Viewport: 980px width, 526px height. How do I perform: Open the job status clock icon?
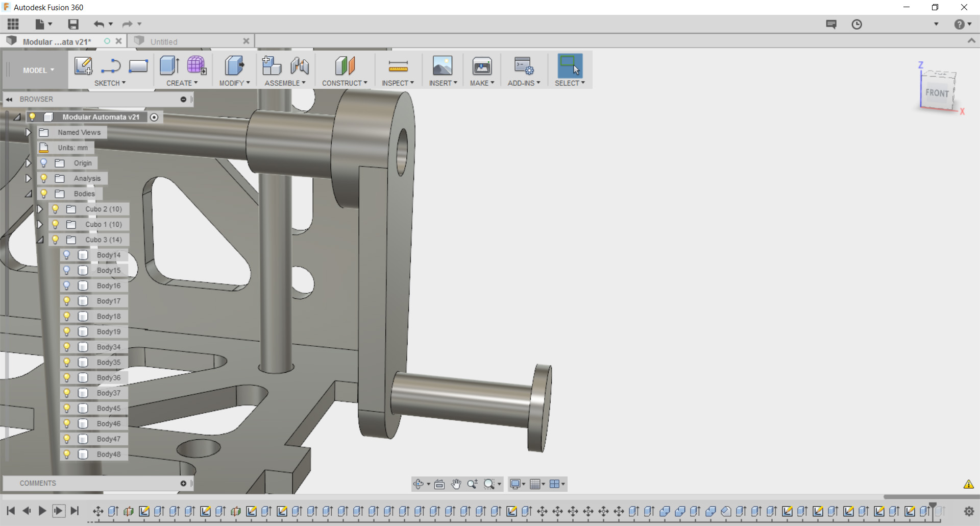pos(857,24)
